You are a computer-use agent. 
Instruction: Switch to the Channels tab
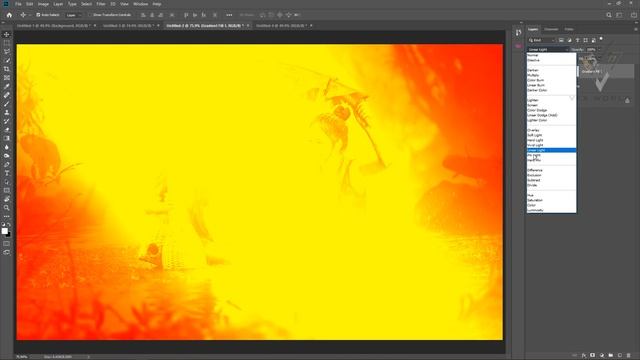551,29
